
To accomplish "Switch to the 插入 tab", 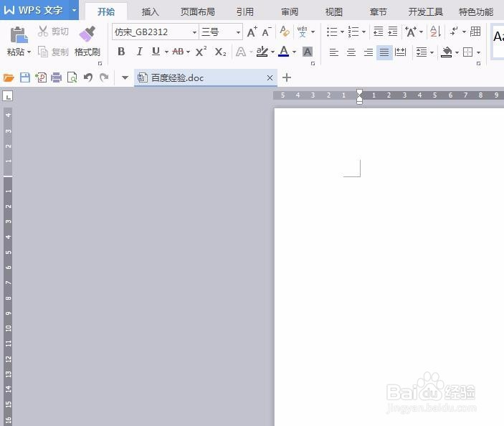I will (150, 12).
